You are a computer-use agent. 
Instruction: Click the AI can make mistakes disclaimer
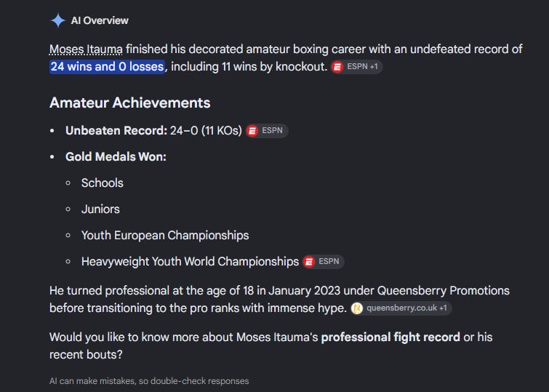click(x=149, y=381)
